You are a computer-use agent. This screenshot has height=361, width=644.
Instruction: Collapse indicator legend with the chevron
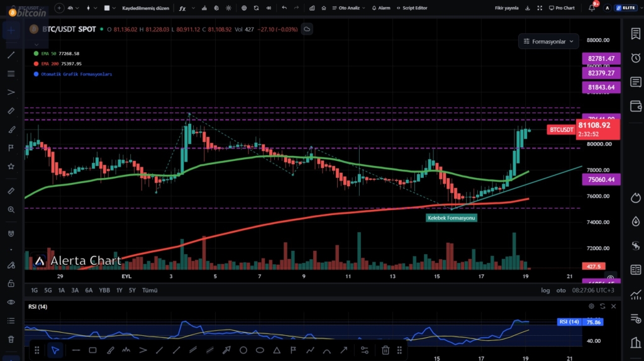pos(36,45)
